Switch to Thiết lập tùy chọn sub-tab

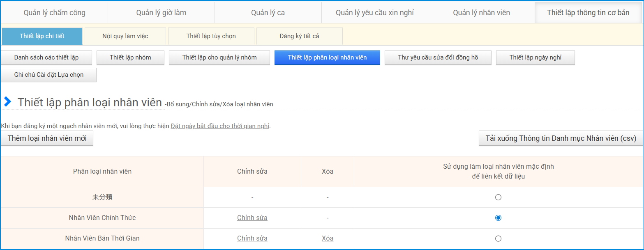[x=211, y=36]
